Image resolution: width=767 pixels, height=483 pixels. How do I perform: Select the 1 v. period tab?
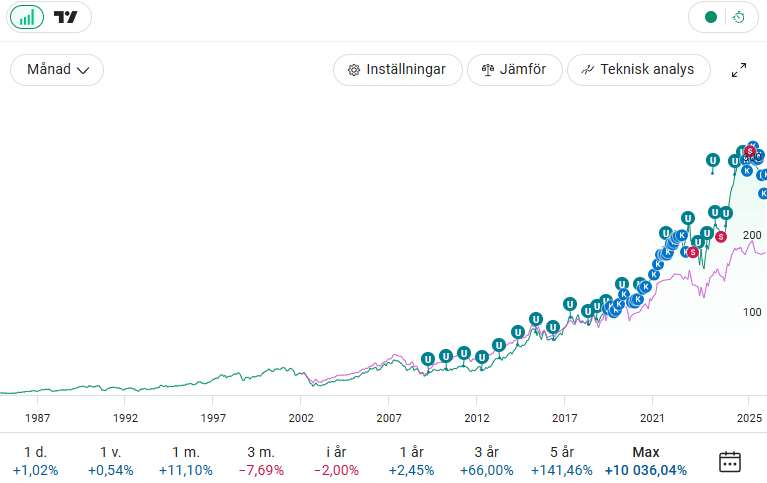110,461
